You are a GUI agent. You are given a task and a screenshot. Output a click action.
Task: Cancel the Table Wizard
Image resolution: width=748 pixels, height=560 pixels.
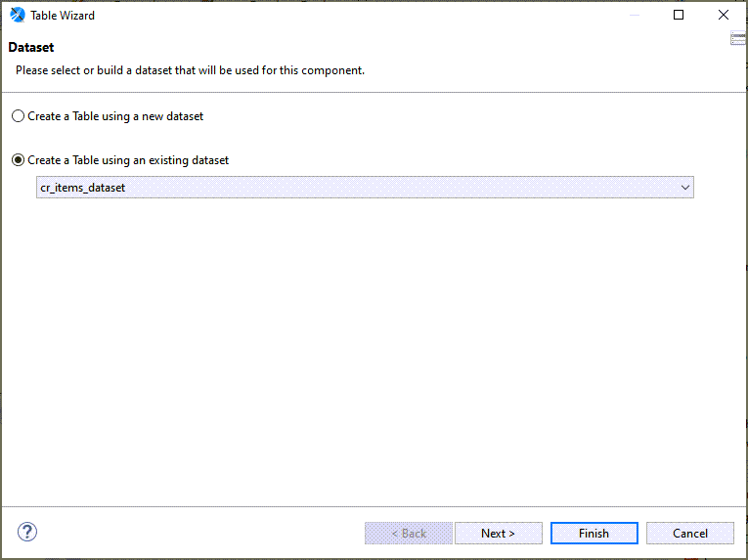click(690, 534)
